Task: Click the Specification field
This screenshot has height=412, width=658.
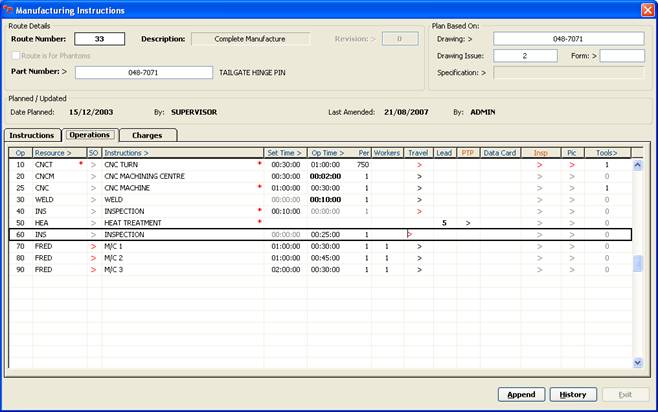Action: (x=568, y=73)
